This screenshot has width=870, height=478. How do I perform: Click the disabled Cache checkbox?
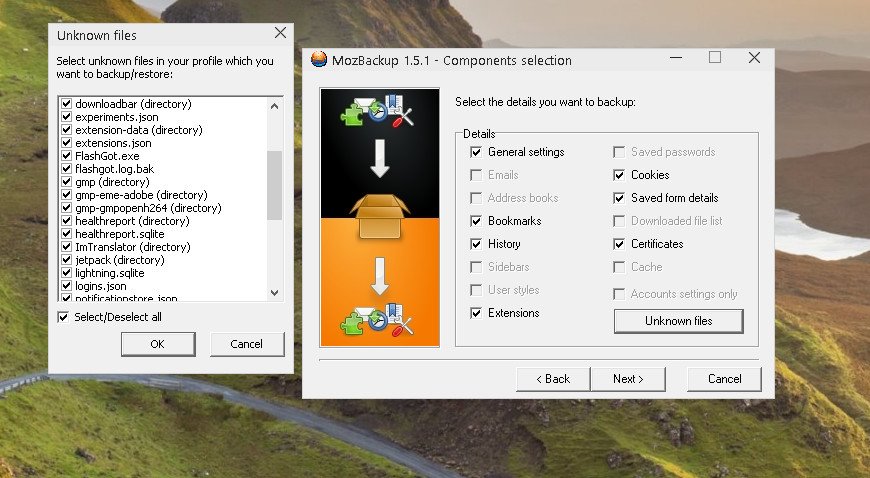pos(619,267)
